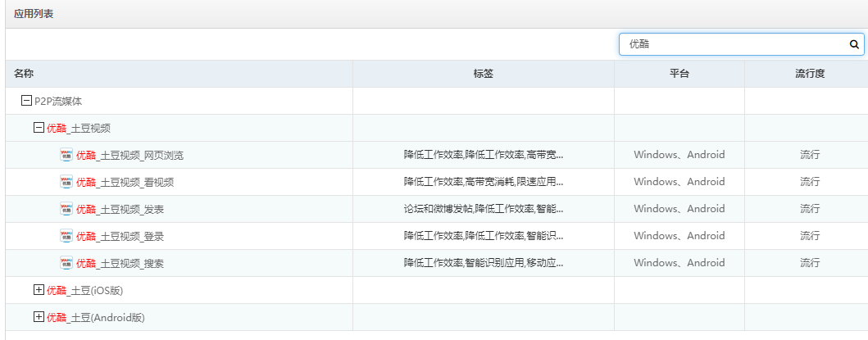Expand the 优酷_土豆(Android版) node
Viewport: 868px width, 340px height.
tap(39, 317)
